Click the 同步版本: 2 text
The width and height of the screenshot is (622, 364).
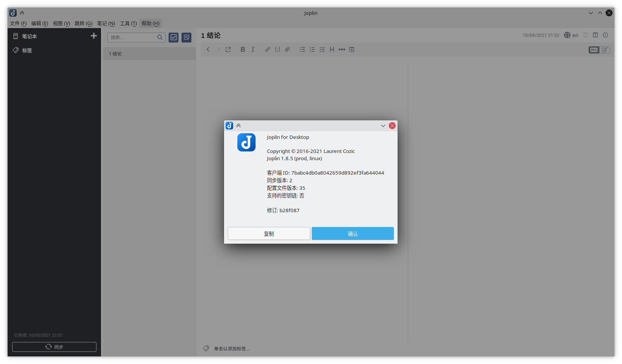click(279, 180)
